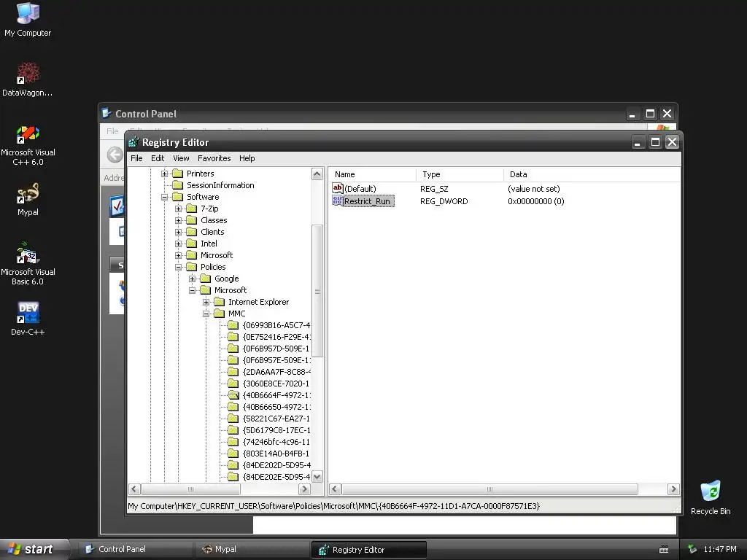Screen dimensions: 747x560
Task: Click the Back arrow in Control Panel
Action: click(115, 155)
